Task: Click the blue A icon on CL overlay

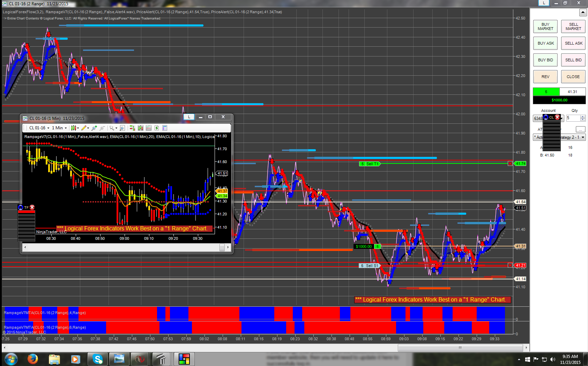Action: 546,117
